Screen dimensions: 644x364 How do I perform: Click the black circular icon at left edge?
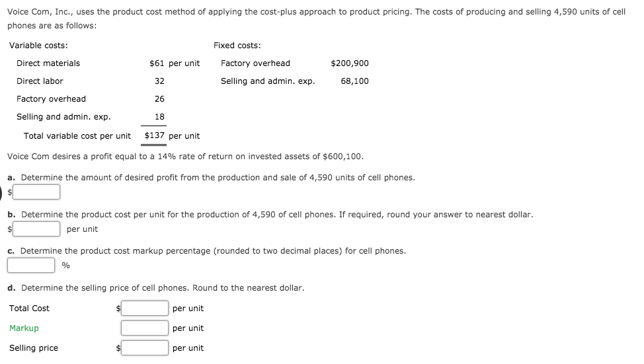(1, 193)
